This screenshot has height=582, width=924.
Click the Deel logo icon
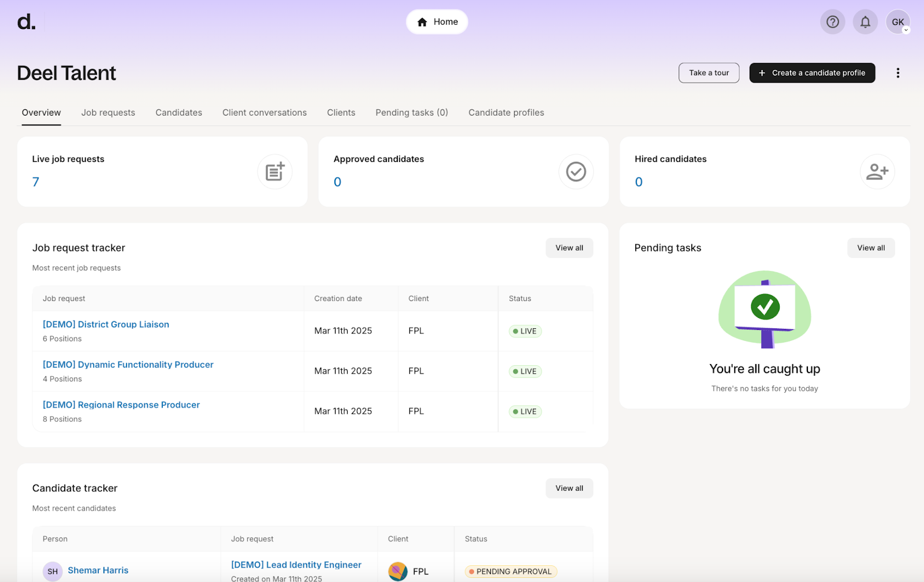[x=26, y=22]
